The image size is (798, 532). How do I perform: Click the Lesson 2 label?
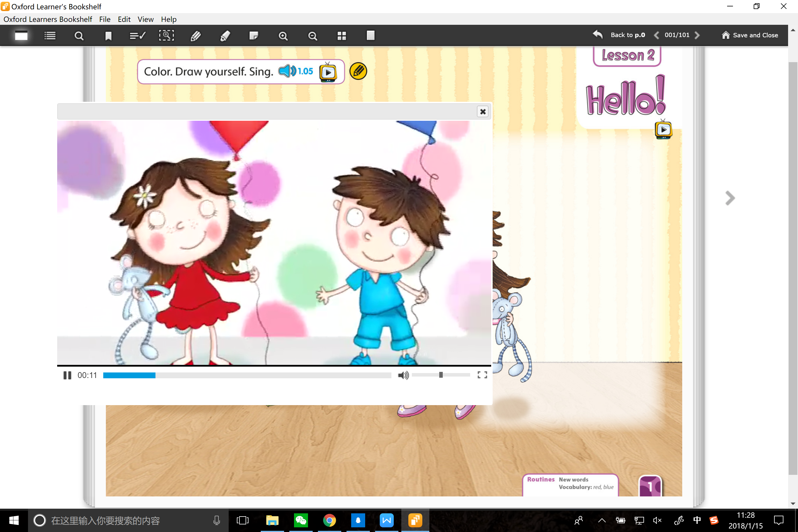(627, 55)
